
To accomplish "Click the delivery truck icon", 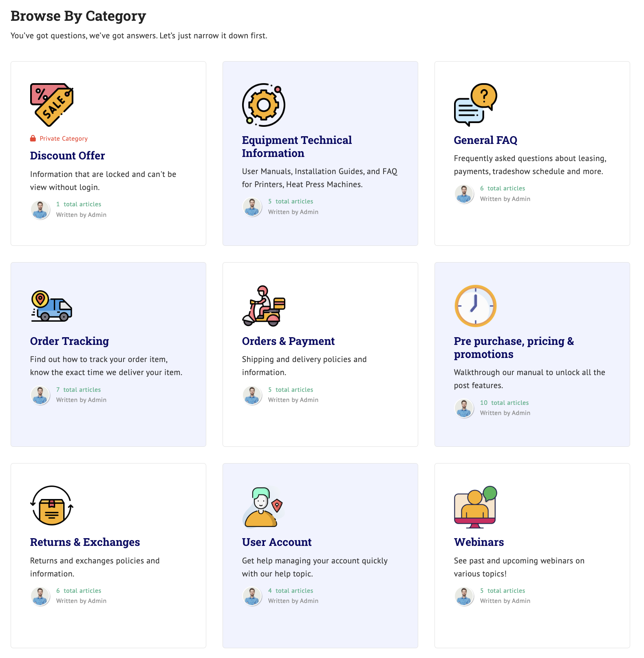I will [x=52, y=306].
